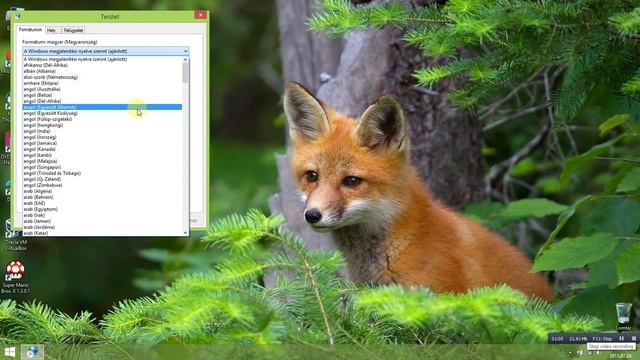Select angol (Írország) format
This screenshot has height=360, width=640.
click(x=102, y=137)
